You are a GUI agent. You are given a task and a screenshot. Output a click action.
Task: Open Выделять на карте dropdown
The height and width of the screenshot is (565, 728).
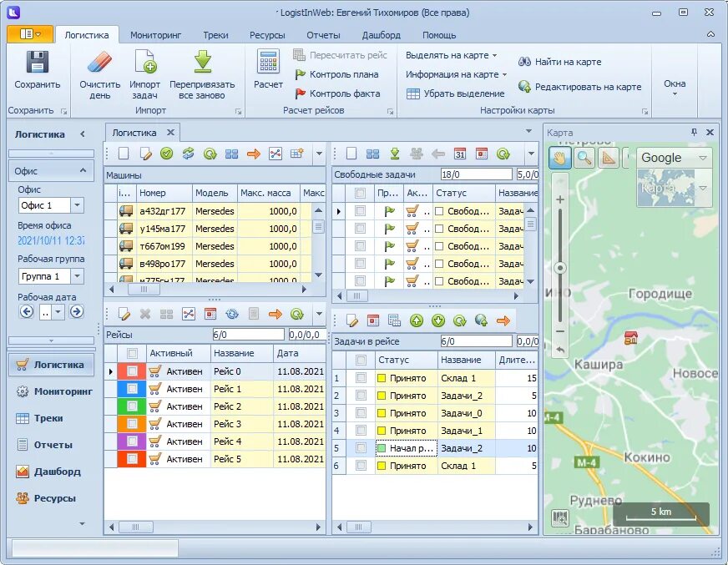452,55
